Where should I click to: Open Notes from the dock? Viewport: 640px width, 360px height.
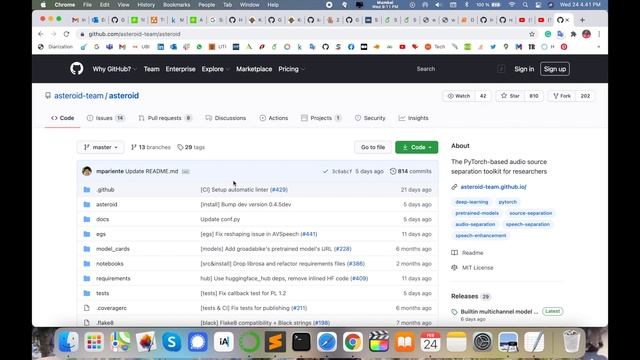click(x=456, y=341)
